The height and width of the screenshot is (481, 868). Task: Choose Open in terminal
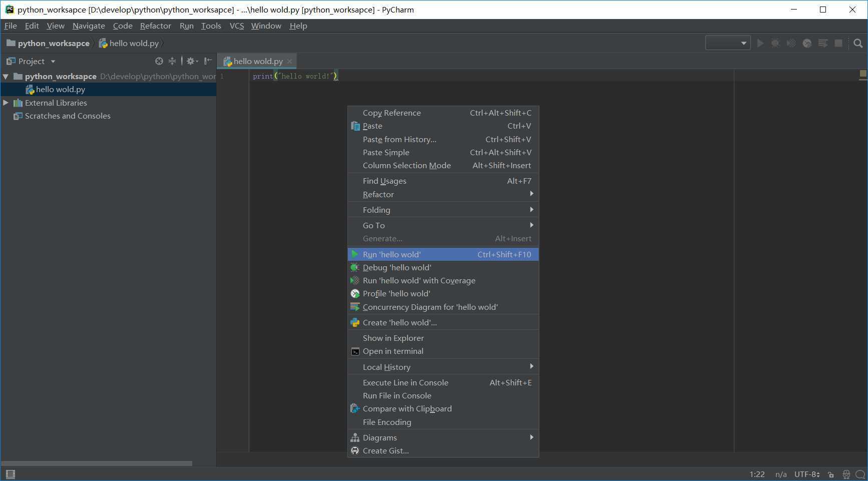[x=443, y=351]
